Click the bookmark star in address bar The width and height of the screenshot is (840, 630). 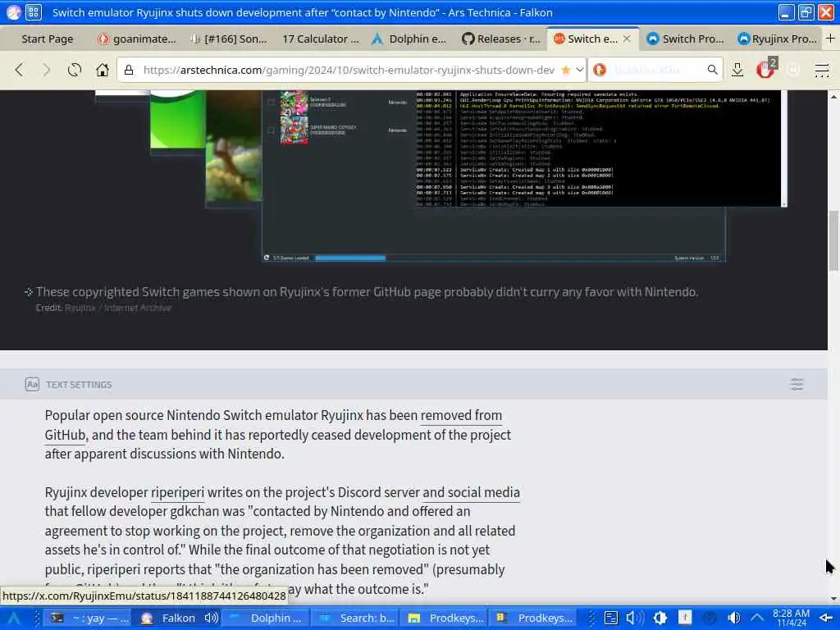pyautogui.click(x=566, y=71)
